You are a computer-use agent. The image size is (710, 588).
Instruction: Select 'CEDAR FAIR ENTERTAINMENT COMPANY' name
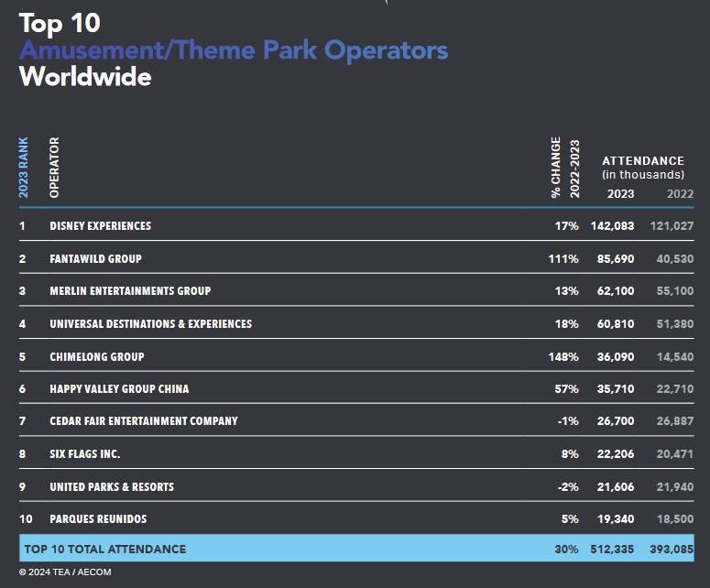pyautogui.click(x=144, y=421)
